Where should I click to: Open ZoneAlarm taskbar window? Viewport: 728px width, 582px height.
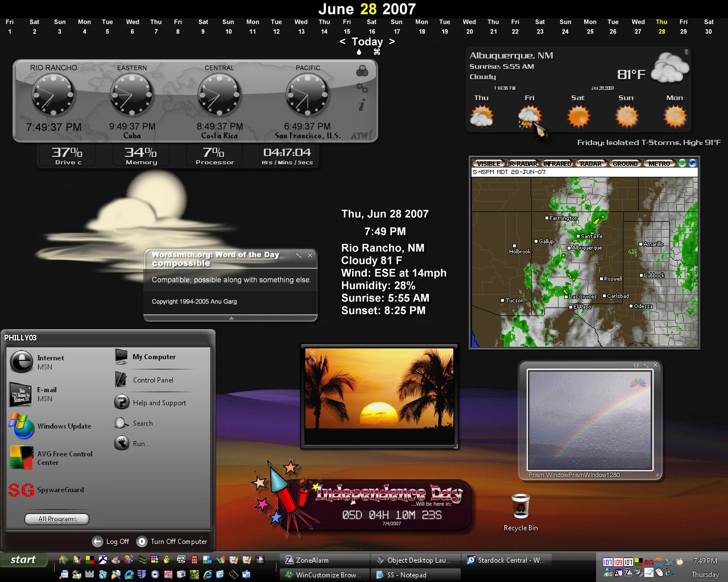coord(325,560)
